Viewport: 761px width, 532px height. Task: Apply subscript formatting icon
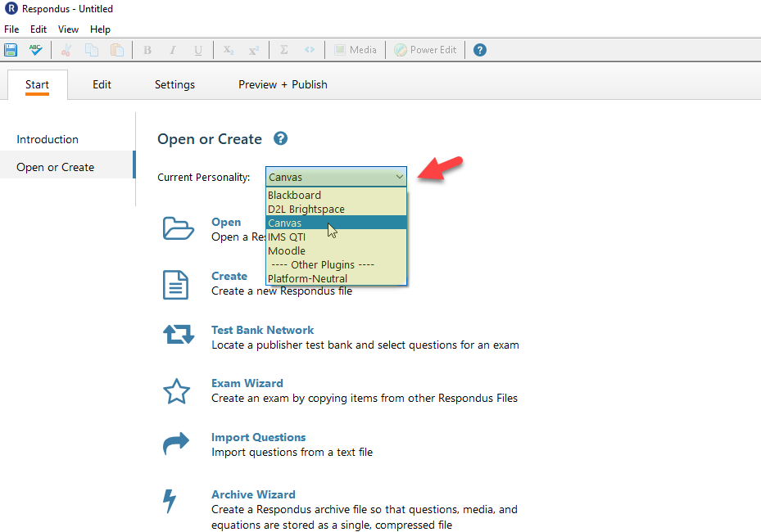(x=229, y=50)
